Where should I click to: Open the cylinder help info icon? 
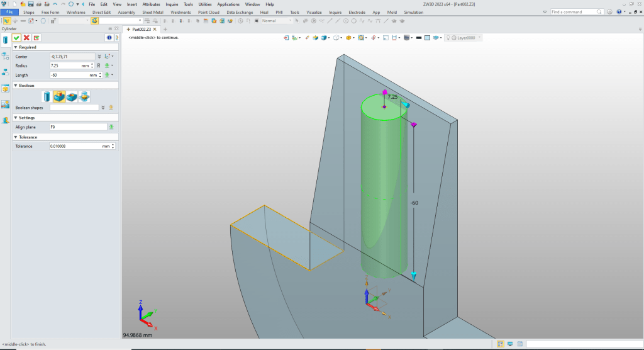[108, 38]
